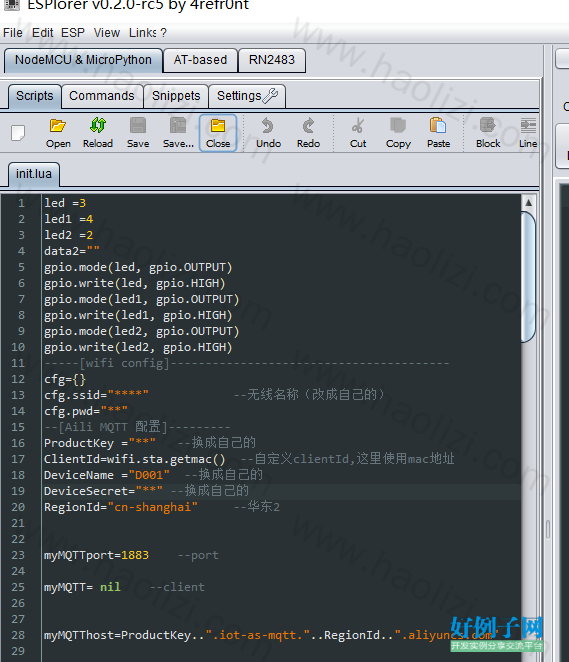569x662 pixels.
Task: Reload the current script file
Action: click(98, 133)
